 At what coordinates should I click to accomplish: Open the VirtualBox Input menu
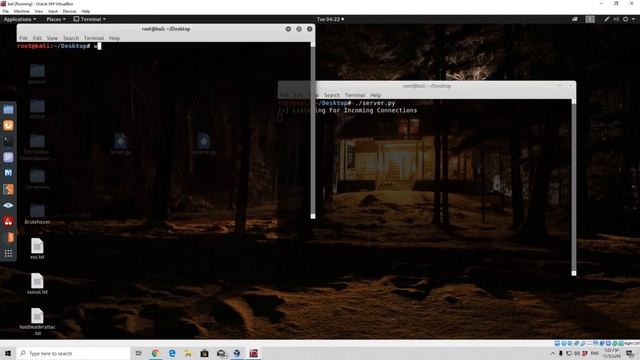coord(53,11)
